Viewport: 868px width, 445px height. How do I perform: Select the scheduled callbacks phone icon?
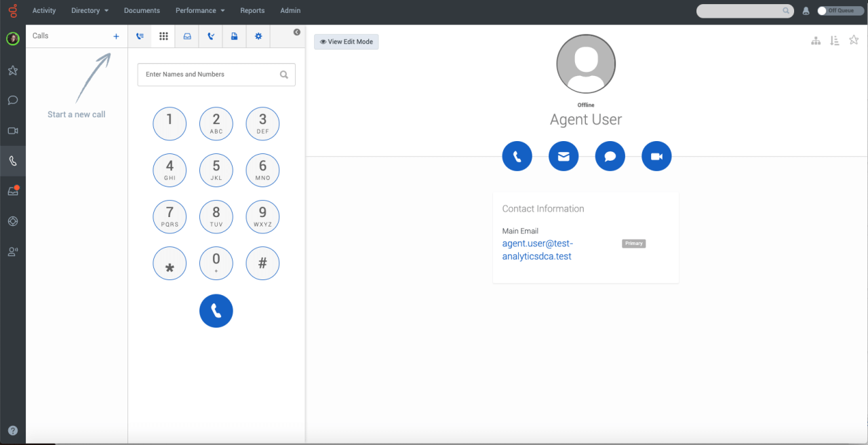pyautogui.click(x=210, y=36)
